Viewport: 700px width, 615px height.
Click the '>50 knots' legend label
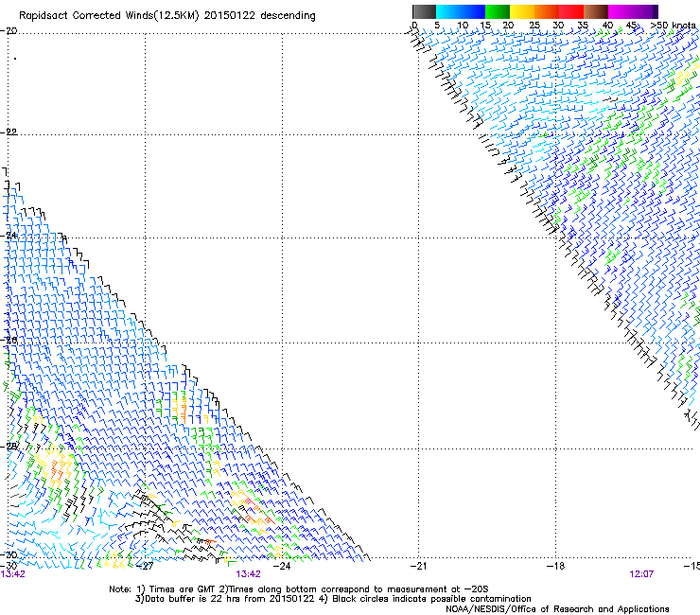(x=673, y=26)
